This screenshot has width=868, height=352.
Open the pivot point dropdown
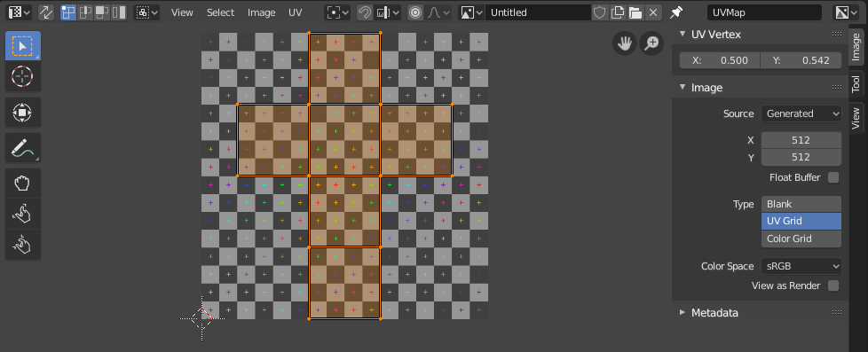point(337,12)
